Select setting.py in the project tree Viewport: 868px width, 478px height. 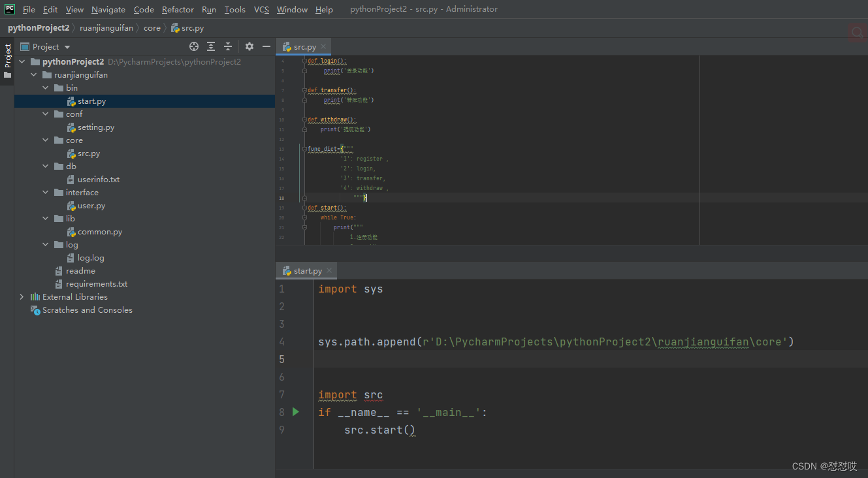tap(96, 127)
